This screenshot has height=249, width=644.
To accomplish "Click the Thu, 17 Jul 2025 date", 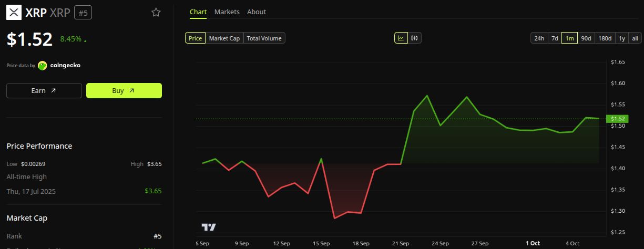I will tap(31, 191).
